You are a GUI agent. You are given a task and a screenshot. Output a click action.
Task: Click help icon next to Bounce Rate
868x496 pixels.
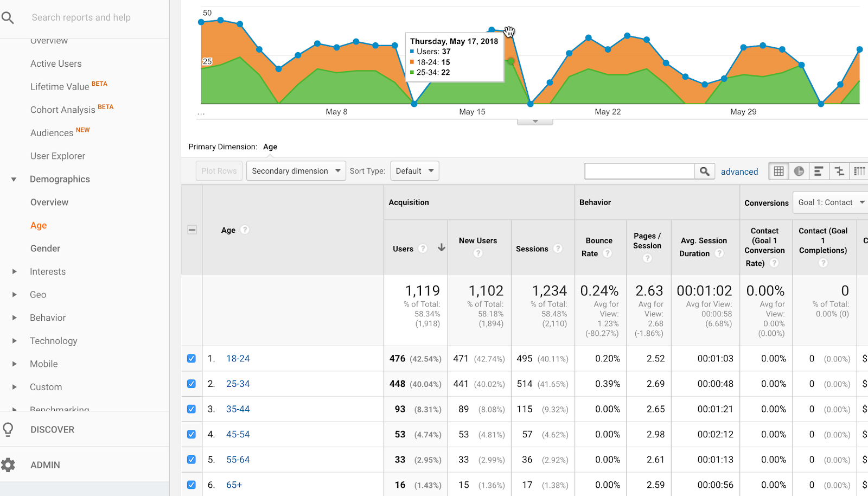click(608, 253)
